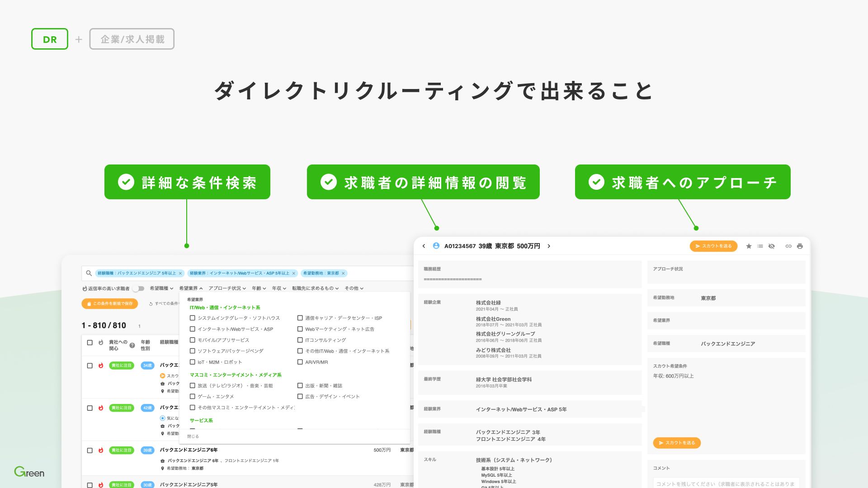Select all candidates with the header checkbox
This screenshot has width=868, height=488.
pos(90,343)
